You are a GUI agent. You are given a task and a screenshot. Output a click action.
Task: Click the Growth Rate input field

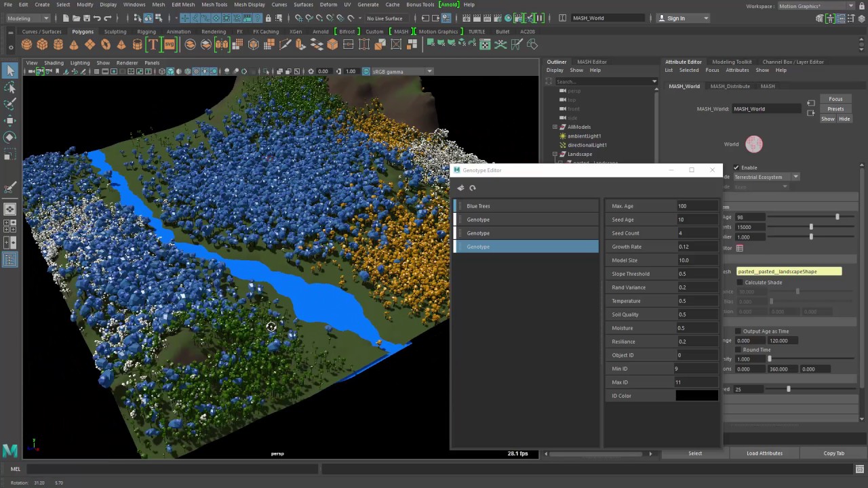pyautogui.click(x=696, y=247)
